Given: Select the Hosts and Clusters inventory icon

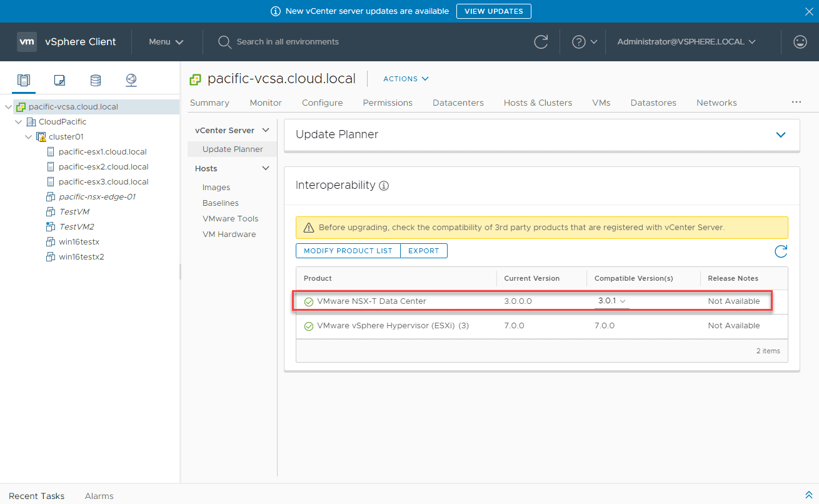Looking at the screenshot, I should coord(24,80).
